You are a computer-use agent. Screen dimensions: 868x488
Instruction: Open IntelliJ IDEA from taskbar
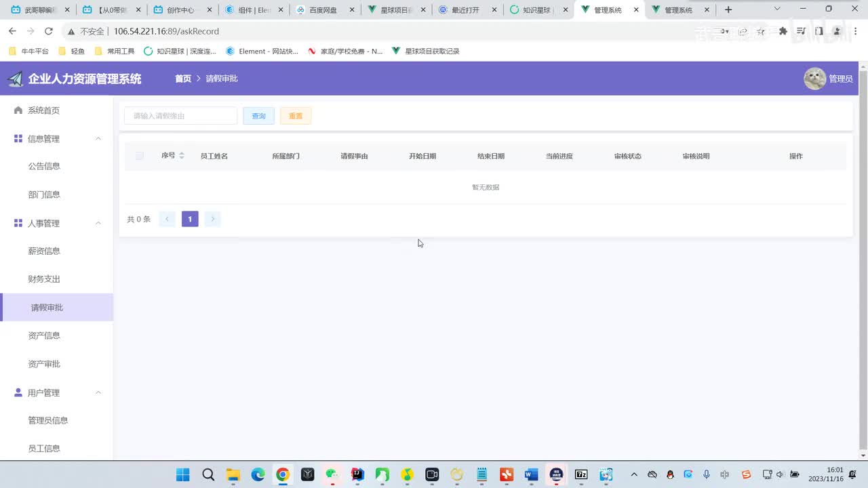357,474
